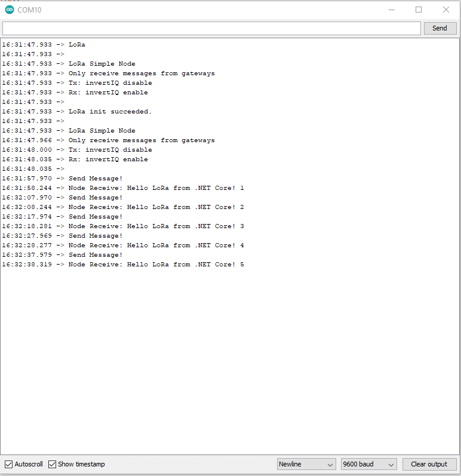The width and height of the screenshot is (461, 476).
Task: Select the 16:31:57.970 Send Message! entry
Action: point(95,179)
